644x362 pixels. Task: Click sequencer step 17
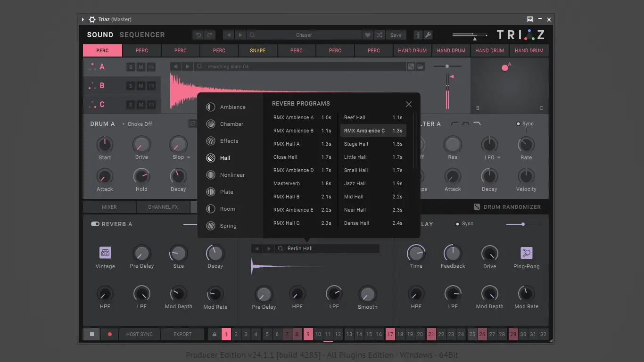(390, 334)
